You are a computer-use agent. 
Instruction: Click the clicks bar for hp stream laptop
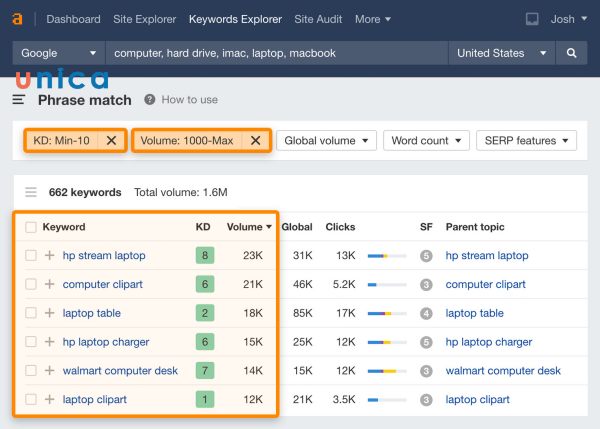(386, 256)
